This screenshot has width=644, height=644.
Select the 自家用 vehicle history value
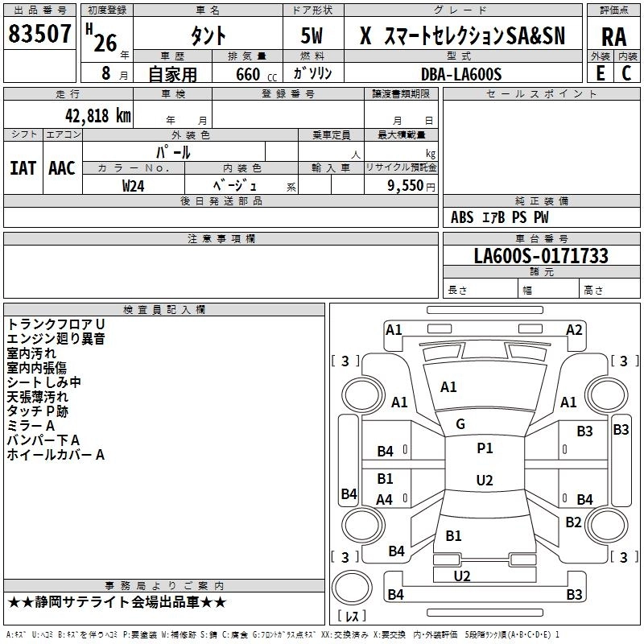[x=172, y=74]
